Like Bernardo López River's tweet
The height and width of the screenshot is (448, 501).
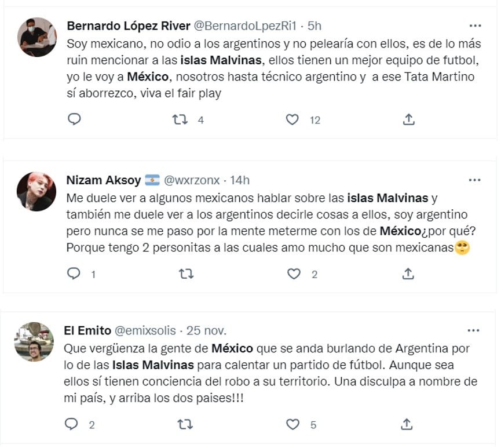(292, 119)
